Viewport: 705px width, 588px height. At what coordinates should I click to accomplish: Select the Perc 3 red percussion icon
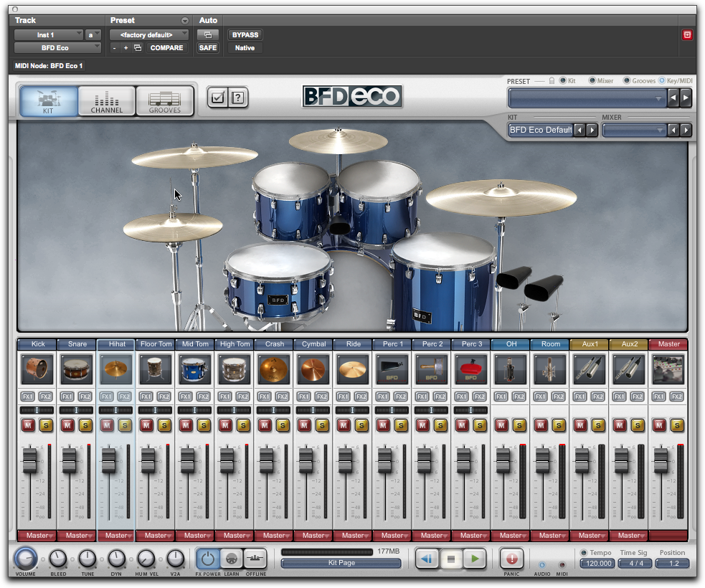[x=470, y=369]
